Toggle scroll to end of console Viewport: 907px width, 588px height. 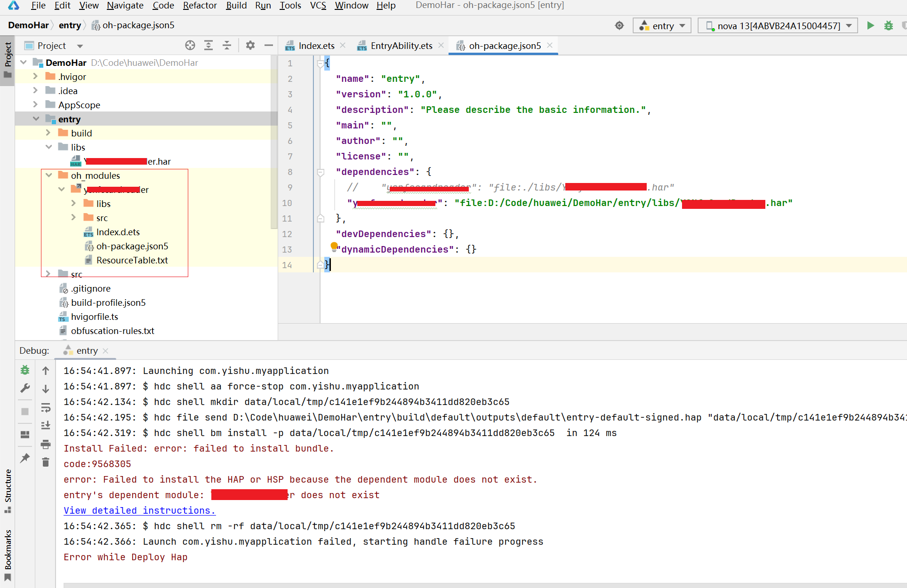click(x=46, y=425)
